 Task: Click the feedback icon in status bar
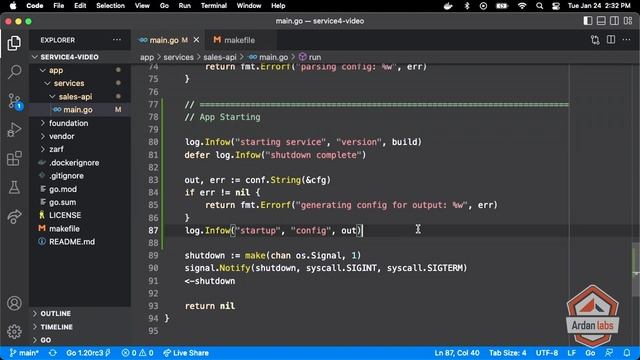pyautogui.click(x=609, y=353)
